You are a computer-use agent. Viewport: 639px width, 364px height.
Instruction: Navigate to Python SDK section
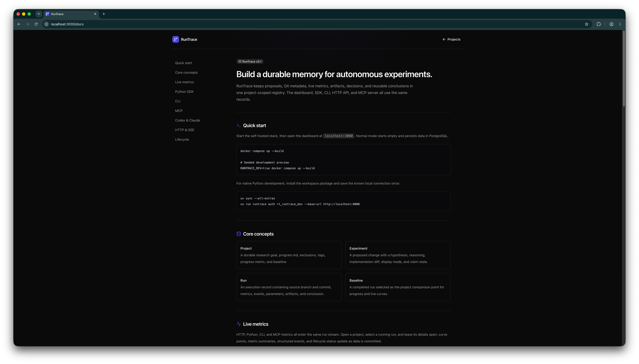click(x=184, y=91)
